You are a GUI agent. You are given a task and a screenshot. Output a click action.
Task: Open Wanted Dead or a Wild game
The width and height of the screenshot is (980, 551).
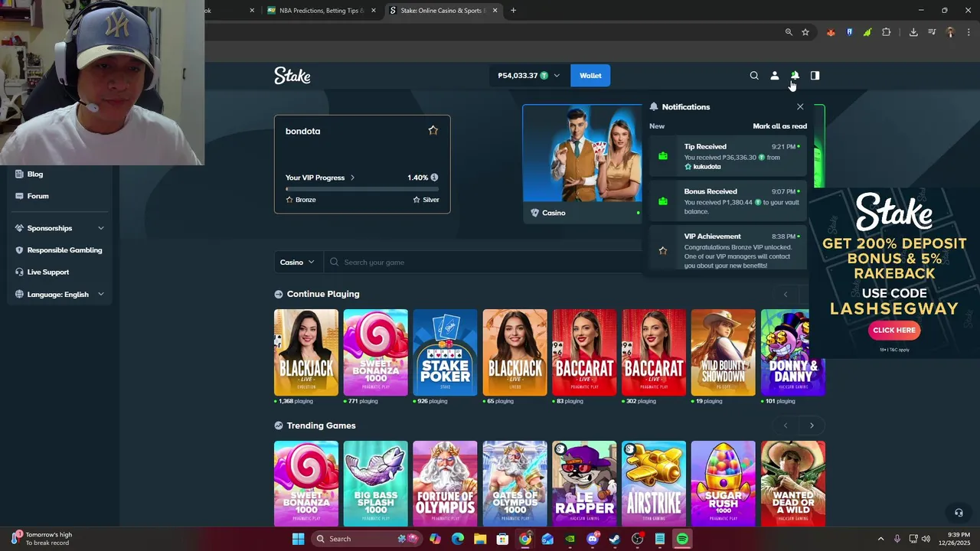(793, 484)
